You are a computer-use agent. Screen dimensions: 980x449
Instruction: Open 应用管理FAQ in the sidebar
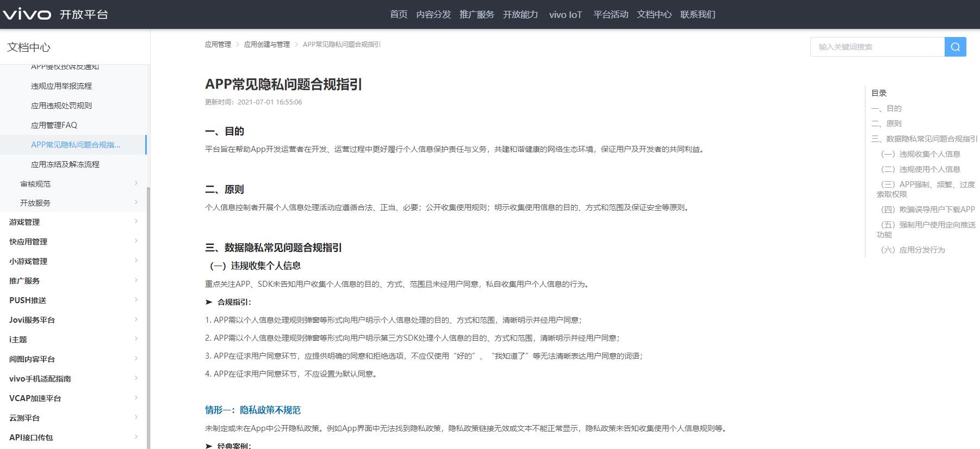click(x=54, y=125)
